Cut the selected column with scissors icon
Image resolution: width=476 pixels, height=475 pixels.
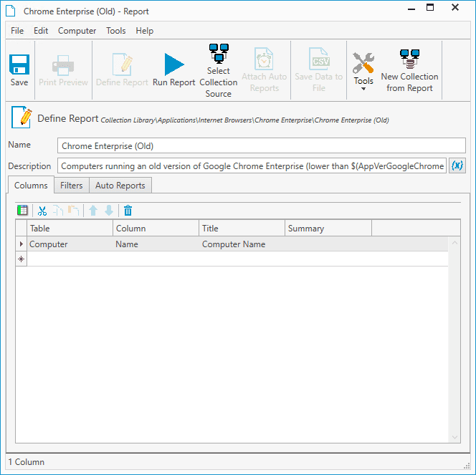[42, 211]
